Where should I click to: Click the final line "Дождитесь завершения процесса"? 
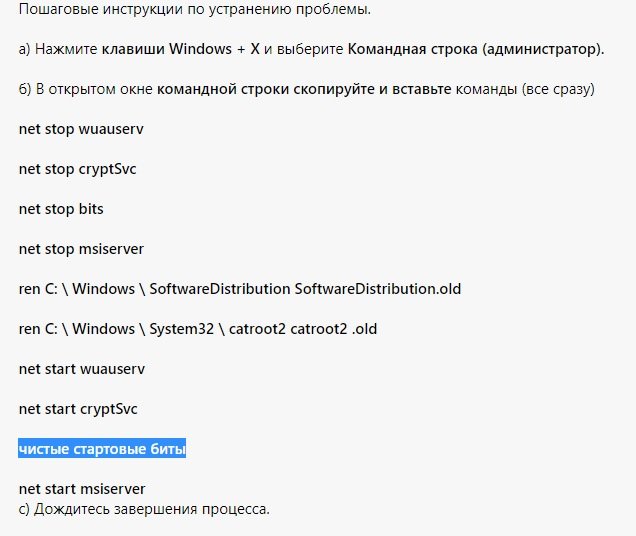(151, 509)
